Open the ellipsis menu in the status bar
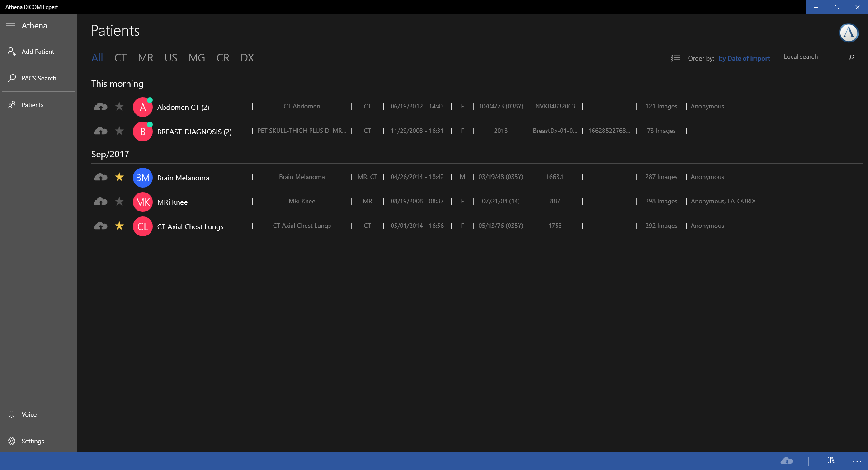 click(x=857, y=461)
